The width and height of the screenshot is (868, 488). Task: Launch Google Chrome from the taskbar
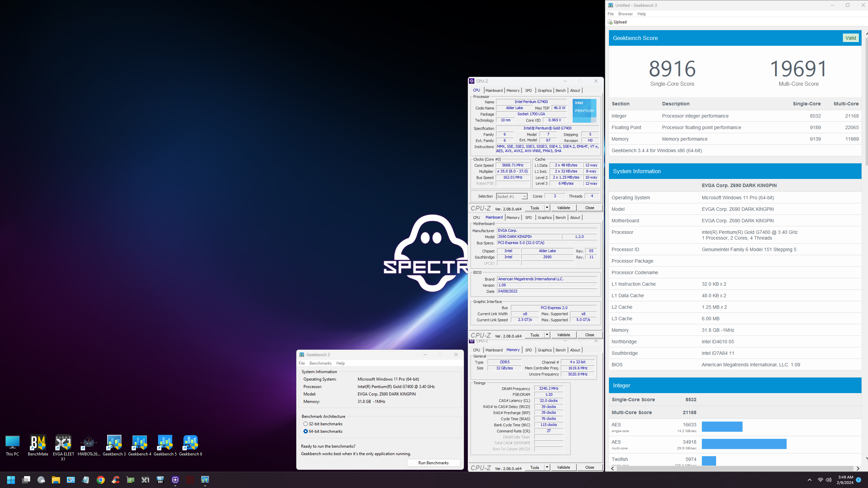click(101, 480)
